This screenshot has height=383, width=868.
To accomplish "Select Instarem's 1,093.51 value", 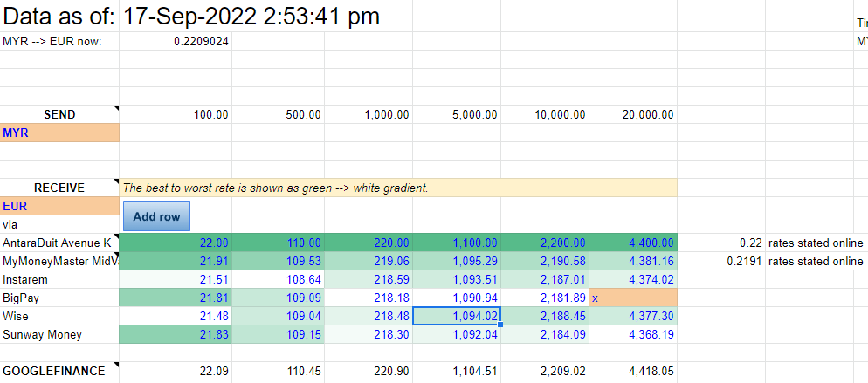I will point(457,279).
